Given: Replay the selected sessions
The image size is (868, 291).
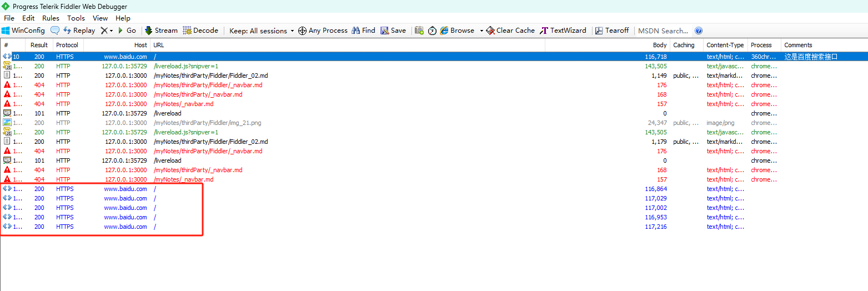Looking at the screenshot, I should tap(79, 31).
